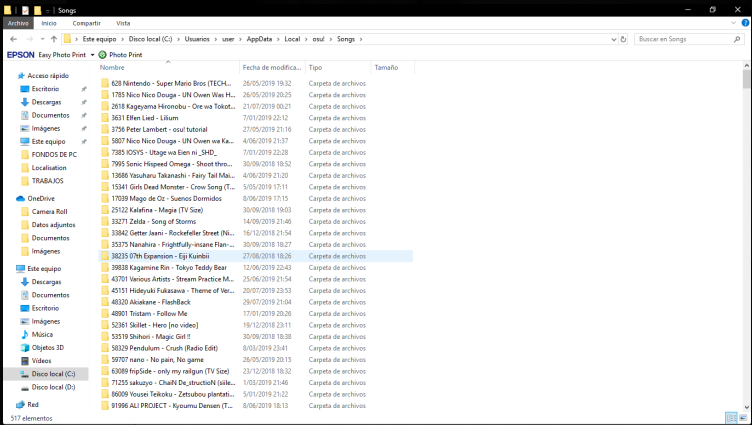Sort by Fecha de modificación column
The width and height of the screenshot is (752, 425).
272,68
